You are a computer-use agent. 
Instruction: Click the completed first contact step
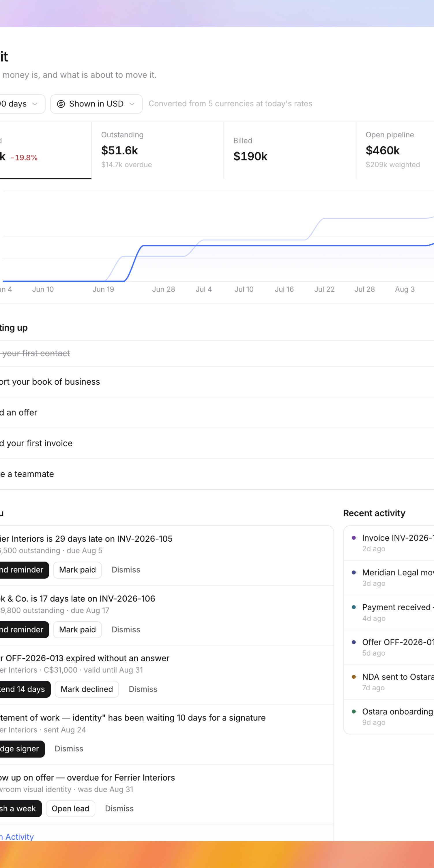coord(217,353)
